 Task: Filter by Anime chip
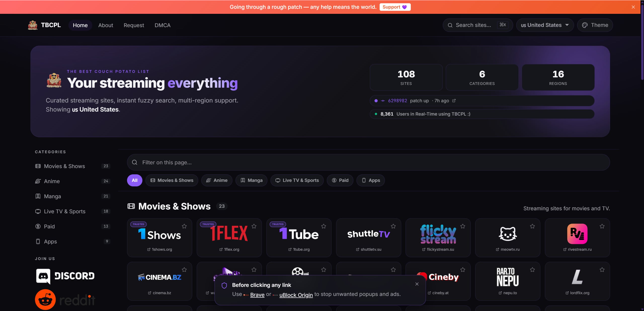point(217,180)
